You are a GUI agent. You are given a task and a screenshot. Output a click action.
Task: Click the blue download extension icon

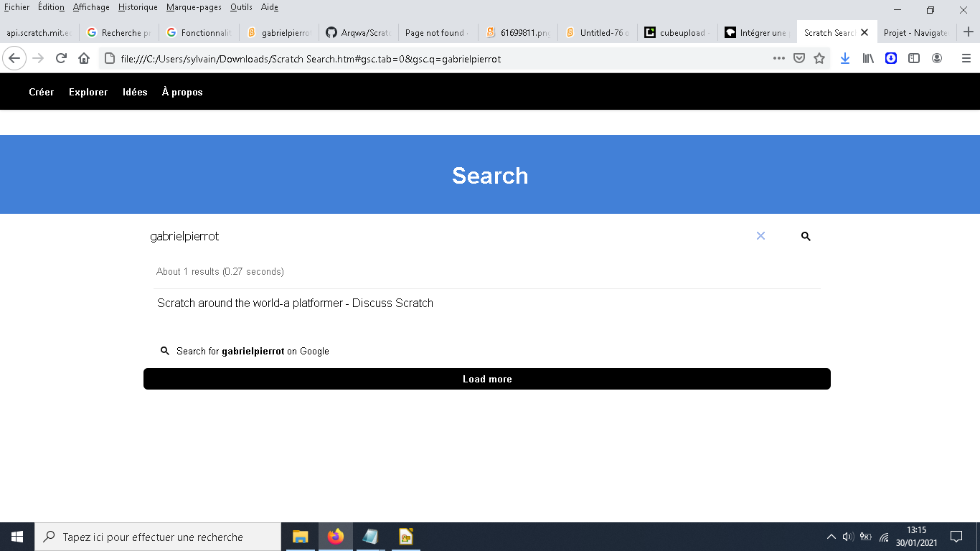[891, 58]
